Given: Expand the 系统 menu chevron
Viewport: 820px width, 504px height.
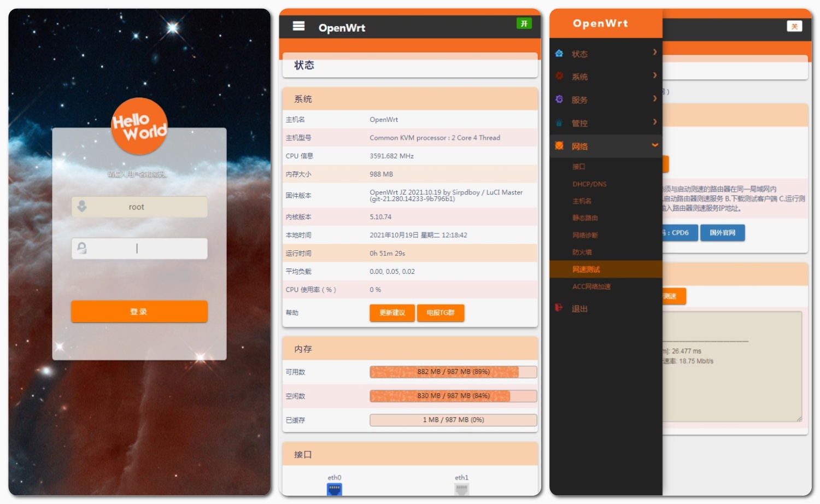Looking at the screenshot, I should point(654,75).
